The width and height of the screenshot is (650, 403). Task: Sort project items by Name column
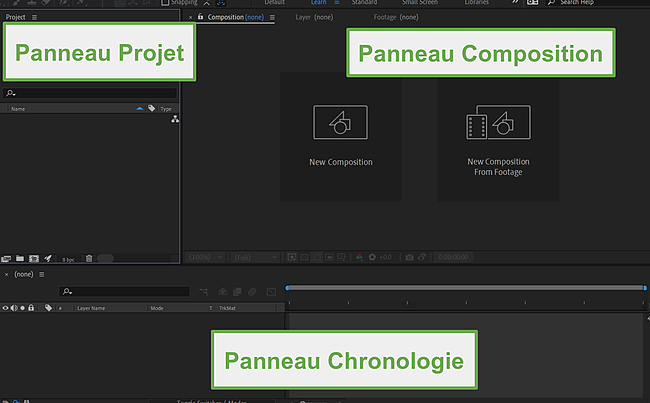tap(18, 109)
